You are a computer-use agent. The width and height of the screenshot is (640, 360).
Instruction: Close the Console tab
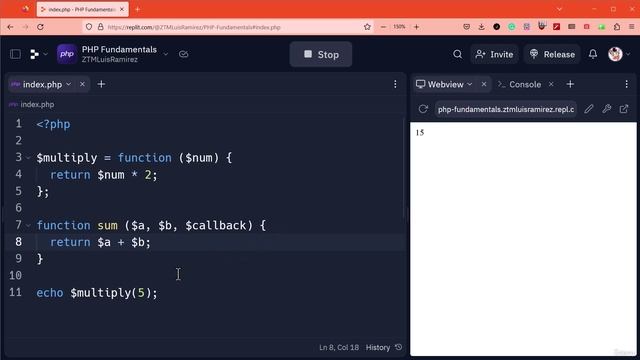[x=551, y=84]
